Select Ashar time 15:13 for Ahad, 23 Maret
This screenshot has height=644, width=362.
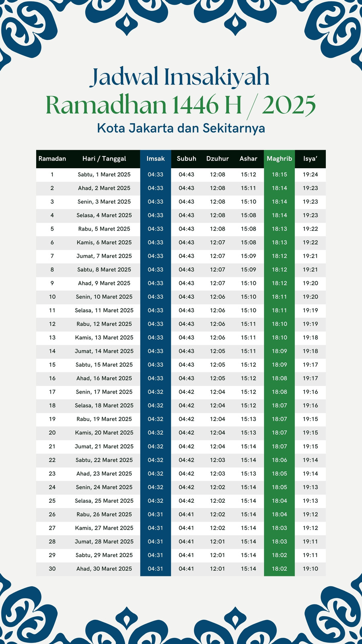pyautogui.click(x=249, y=474)
